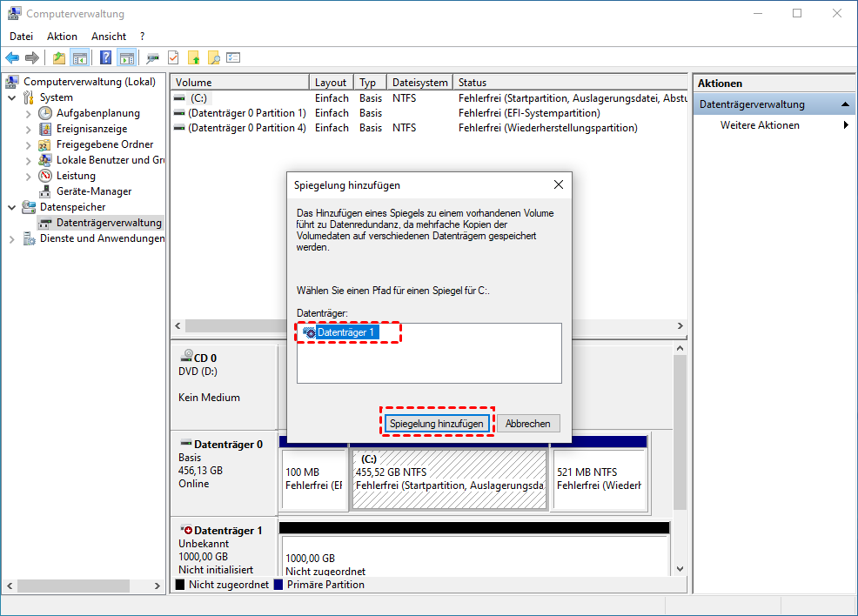
Task: Click the Dateisystem column header
Action: 418,83
